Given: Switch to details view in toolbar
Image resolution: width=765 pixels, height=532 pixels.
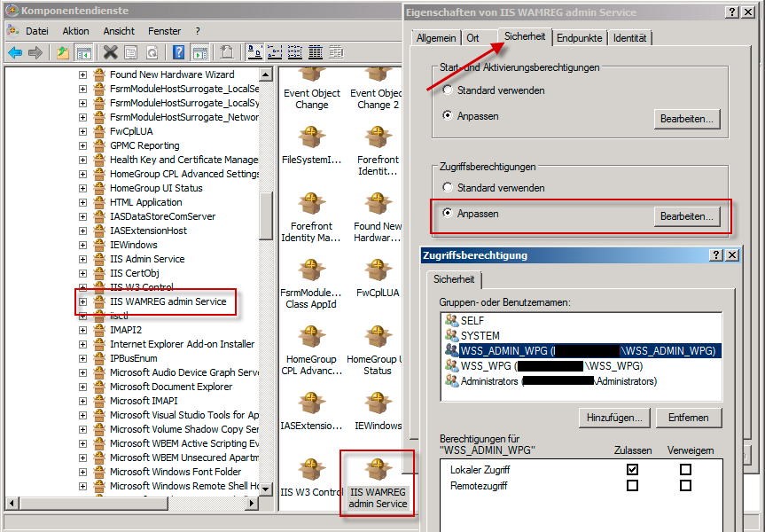Looking at the screenshot, I should point(316,52).
